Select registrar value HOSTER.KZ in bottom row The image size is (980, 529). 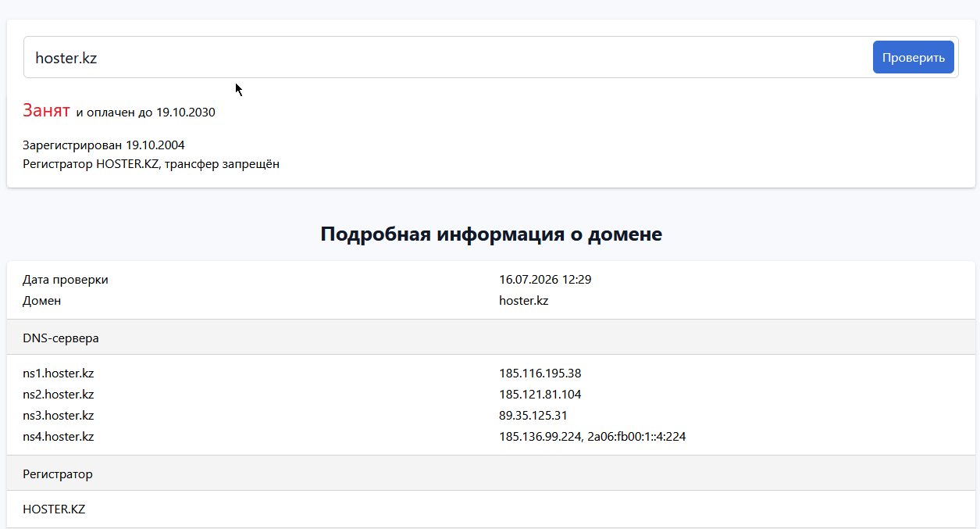pos(54,509)
